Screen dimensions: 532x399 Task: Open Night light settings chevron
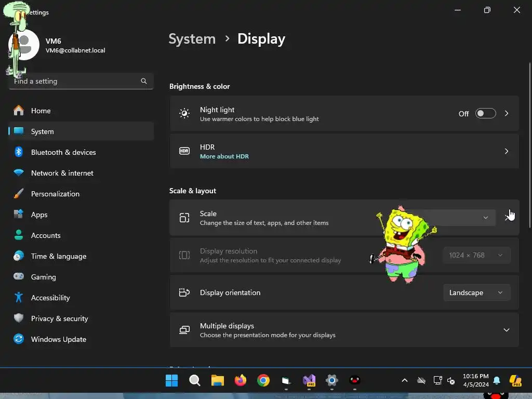coord(507,113)
